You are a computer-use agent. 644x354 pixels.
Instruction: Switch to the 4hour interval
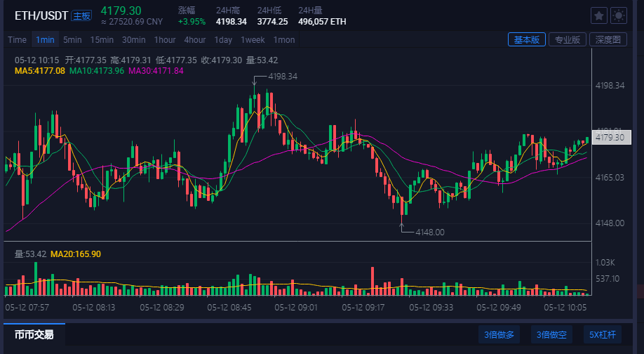pyautogui.click(x=195, y=40)
